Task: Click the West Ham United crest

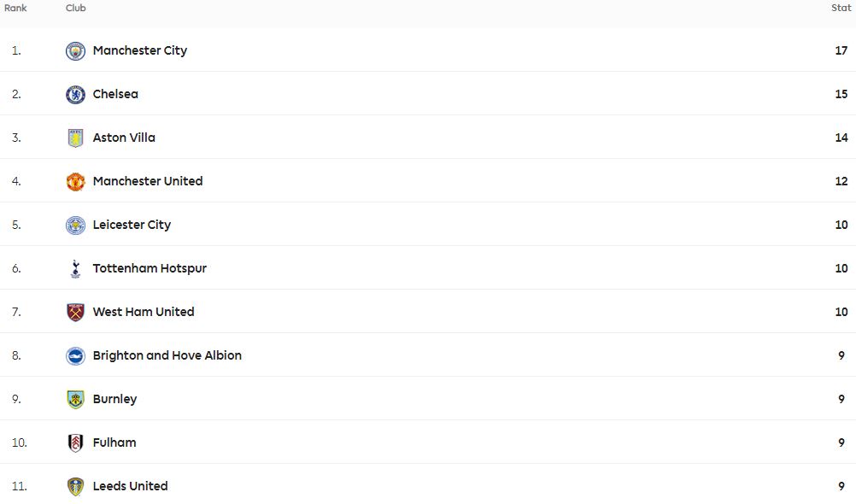Action: [x=75, y=313]
